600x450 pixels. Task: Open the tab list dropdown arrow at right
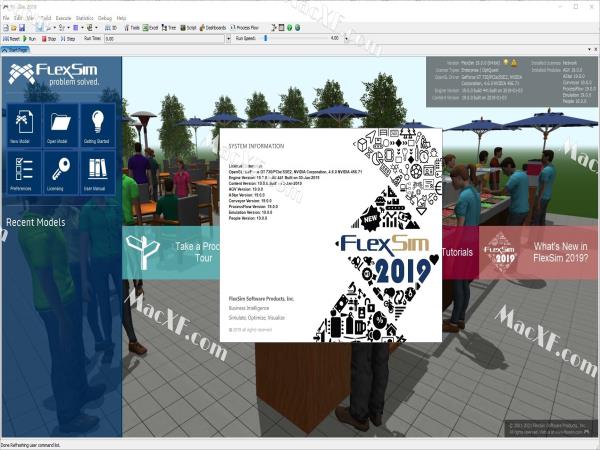[x=589, y=50]
